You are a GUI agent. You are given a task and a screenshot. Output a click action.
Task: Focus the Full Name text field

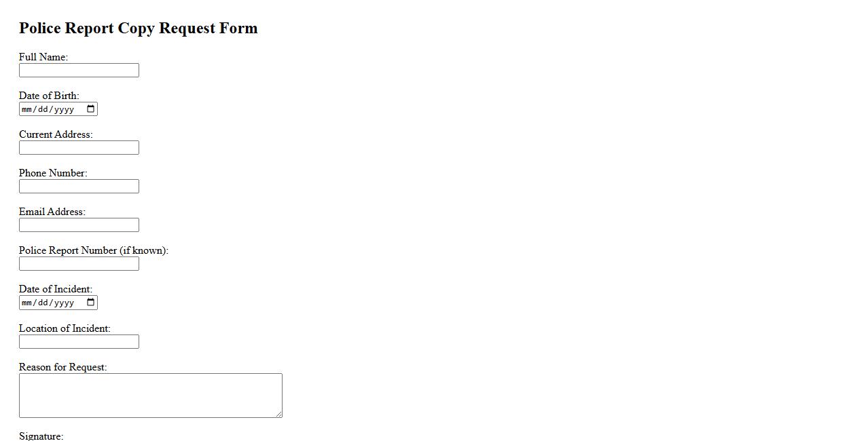(79, 71)
